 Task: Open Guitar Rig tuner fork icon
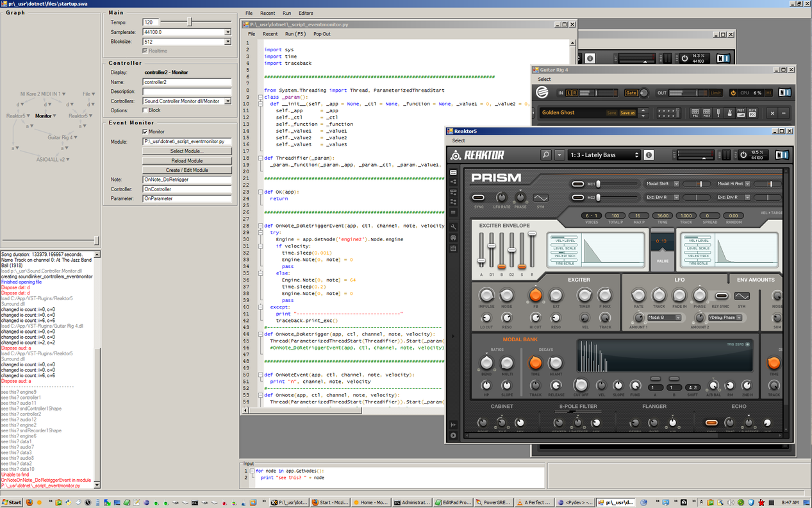[719, 113]
